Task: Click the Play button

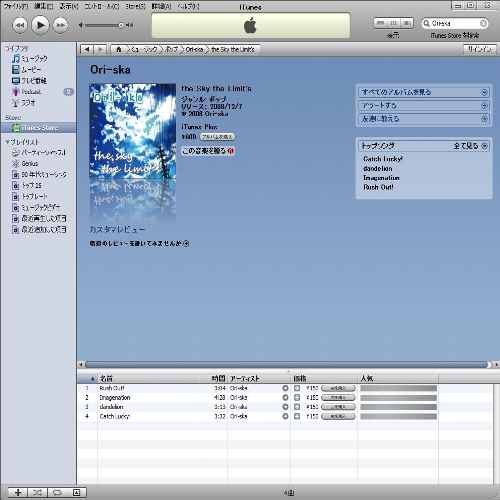Action: pos(40,25)
